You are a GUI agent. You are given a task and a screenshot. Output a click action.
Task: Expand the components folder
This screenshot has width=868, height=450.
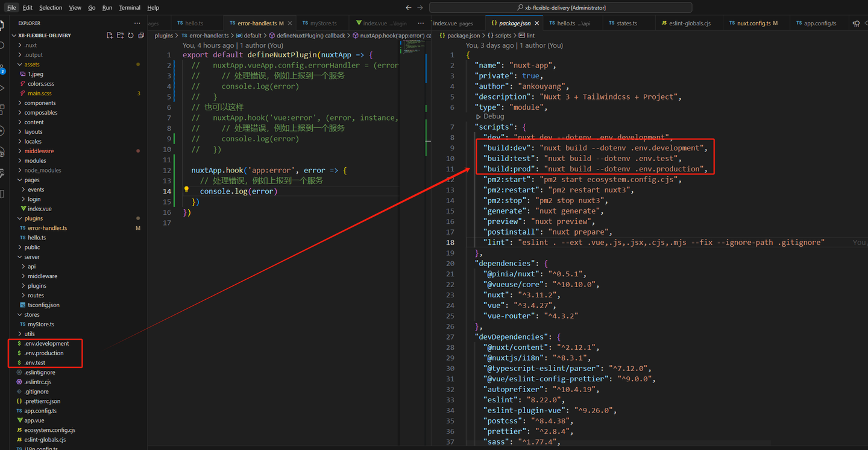40,103
